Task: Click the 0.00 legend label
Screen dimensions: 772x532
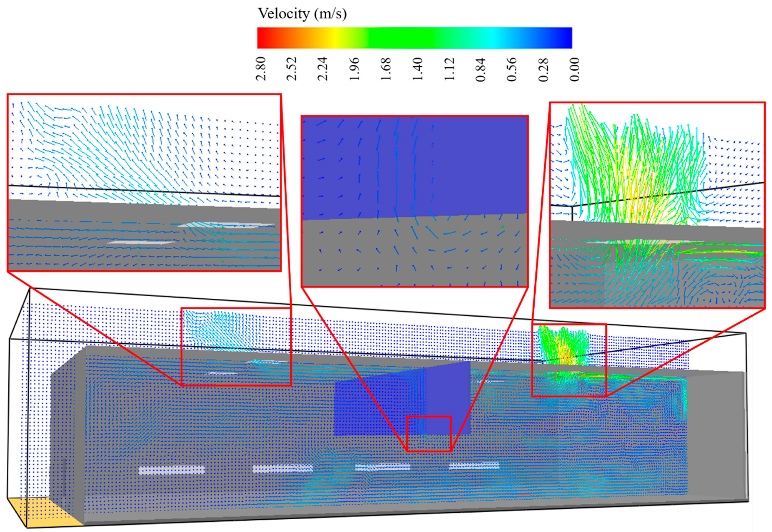Action: click(575, 69)
